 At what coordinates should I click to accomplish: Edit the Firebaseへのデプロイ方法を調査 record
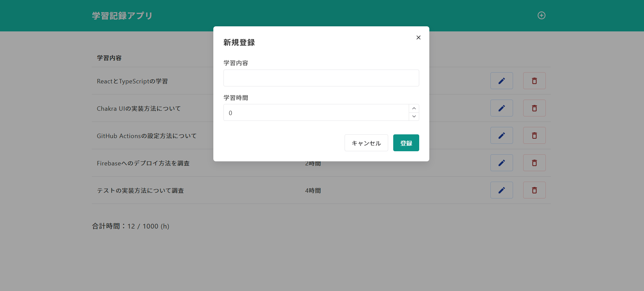point(502,163)
